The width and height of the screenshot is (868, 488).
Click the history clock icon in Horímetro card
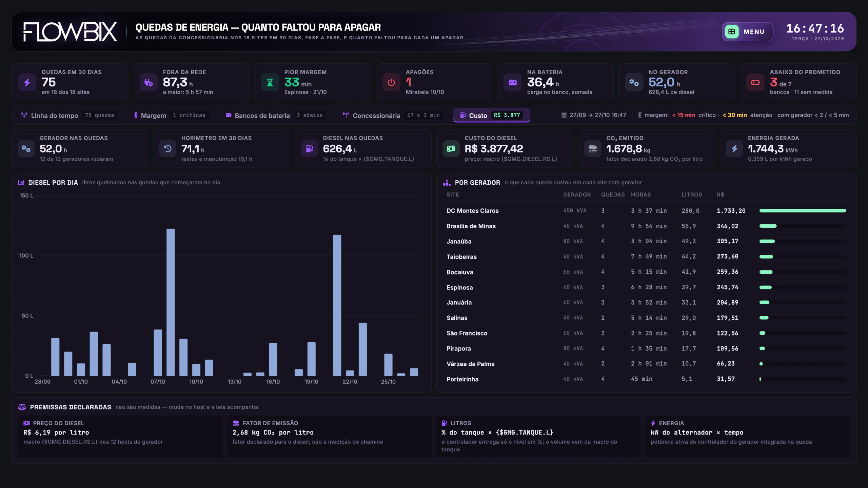[168, 148]
